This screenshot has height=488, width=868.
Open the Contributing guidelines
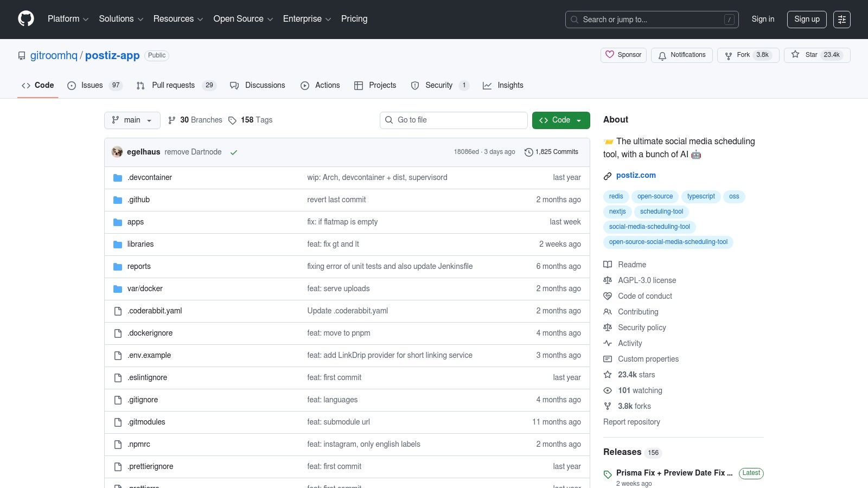(x=631, y=312)
